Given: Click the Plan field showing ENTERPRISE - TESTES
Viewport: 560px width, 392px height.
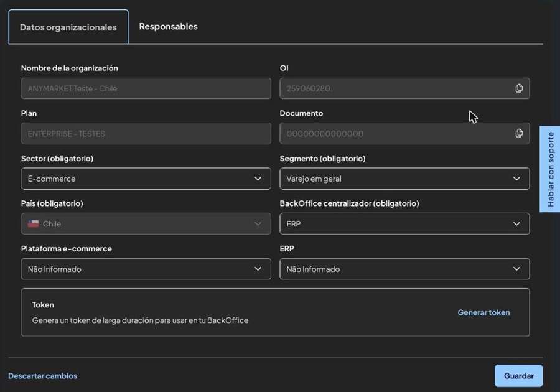Looking at the screenshot, I should tap(146, 134).
